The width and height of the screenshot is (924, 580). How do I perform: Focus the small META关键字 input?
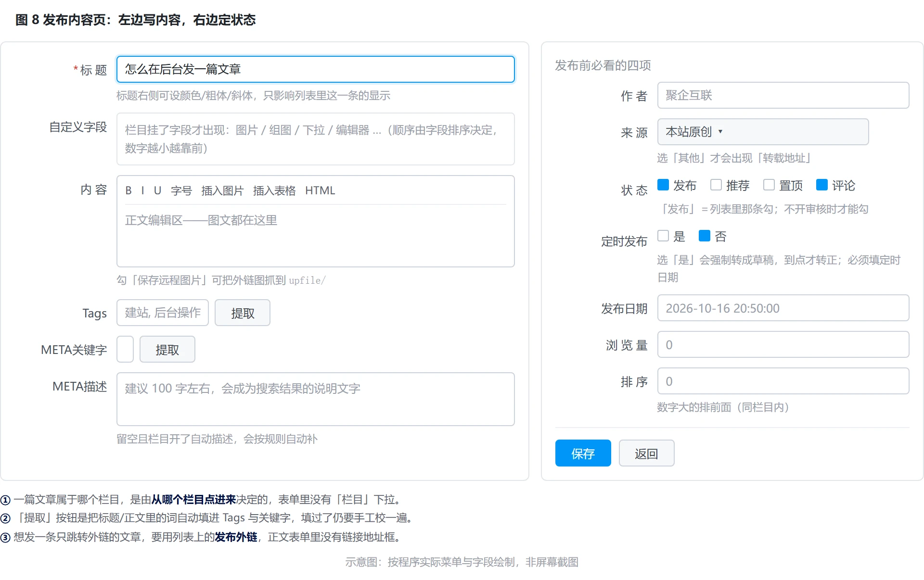[x=125, y=349]
